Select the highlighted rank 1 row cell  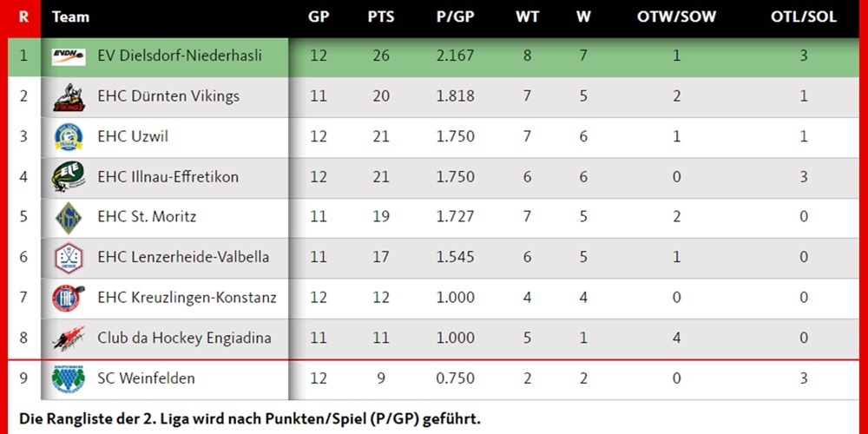coord(23,56)
